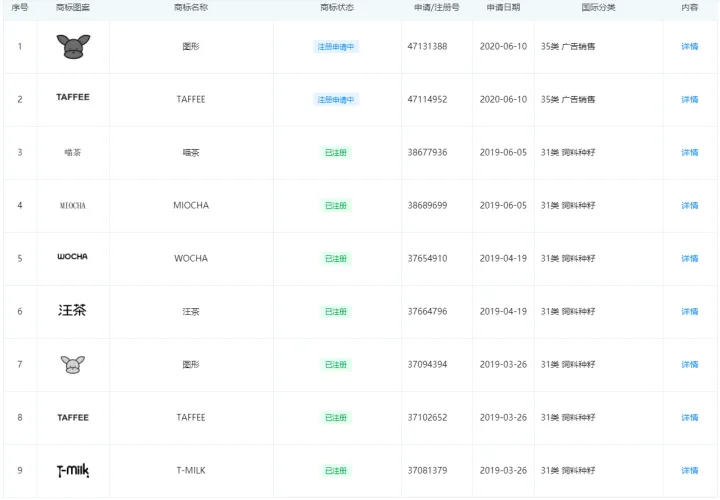Click the 商标状态 column header
This screenshot has width=720, height=500.
(337, 7)
